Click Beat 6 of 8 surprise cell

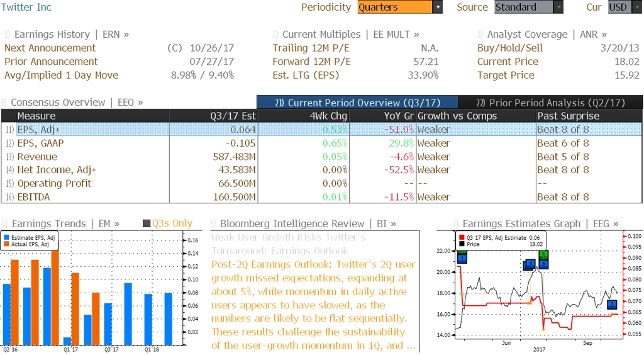(x=563, y=143)
